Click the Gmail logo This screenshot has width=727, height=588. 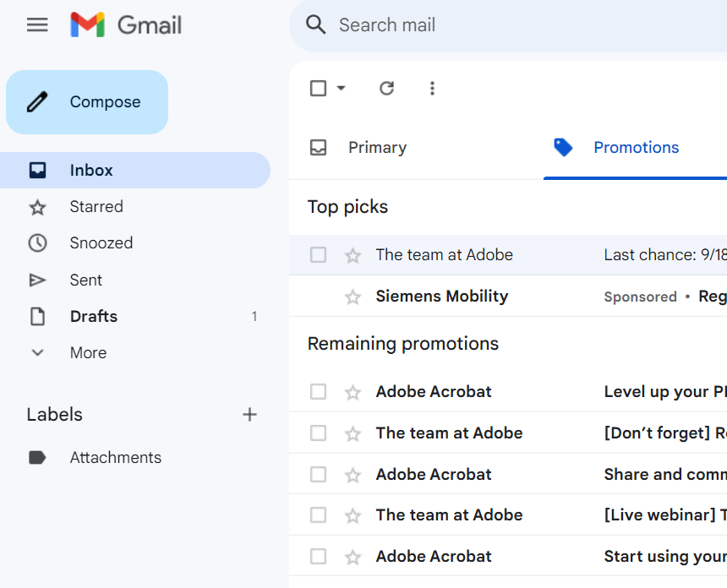click(126, 24)
